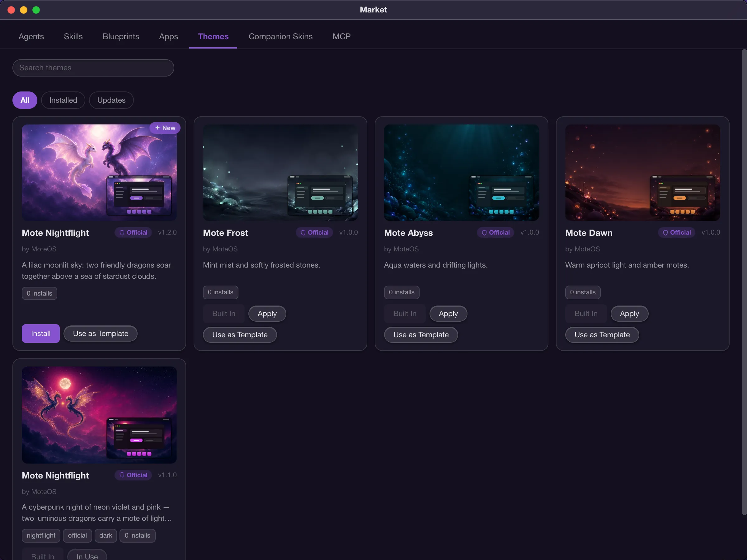Apply the Mote Dawn theme

629,314
